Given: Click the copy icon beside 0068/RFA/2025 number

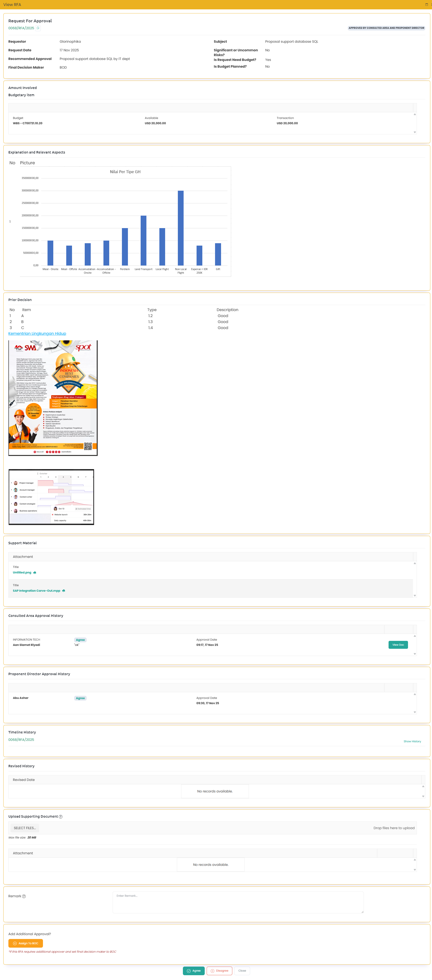Looking at the screenshot, I should [38, 28].
